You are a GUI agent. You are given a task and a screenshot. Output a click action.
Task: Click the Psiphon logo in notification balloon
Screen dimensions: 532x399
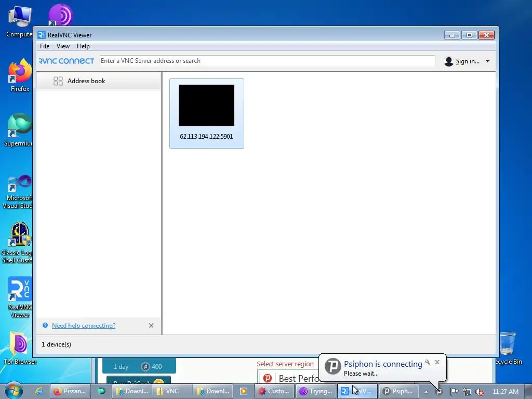[333, 366]
